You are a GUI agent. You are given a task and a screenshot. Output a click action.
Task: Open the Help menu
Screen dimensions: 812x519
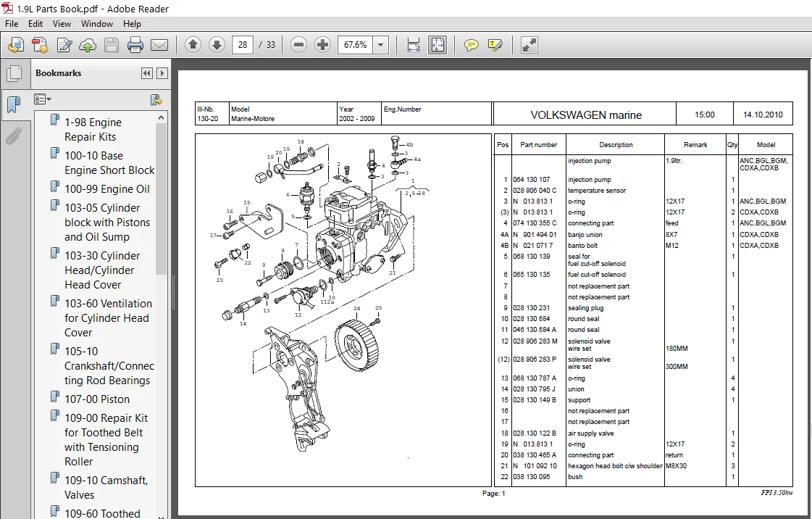click(x=132, y=24)
